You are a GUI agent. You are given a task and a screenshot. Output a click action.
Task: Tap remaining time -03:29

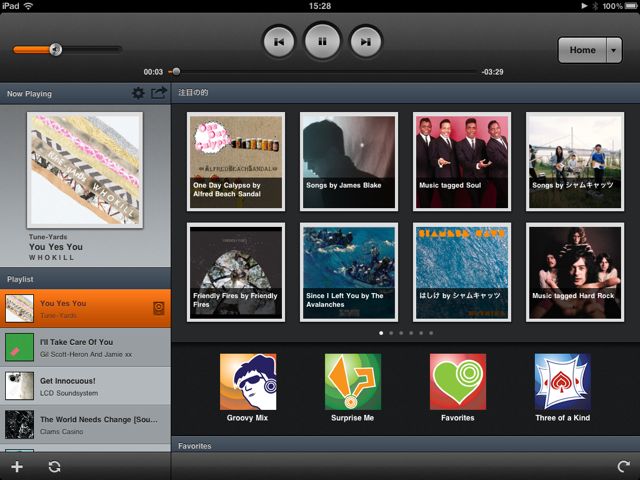[492, 72]
